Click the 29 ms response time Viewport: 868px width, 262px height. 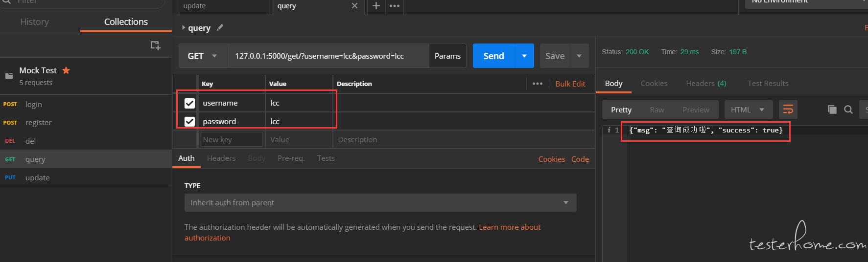[689, 52]
